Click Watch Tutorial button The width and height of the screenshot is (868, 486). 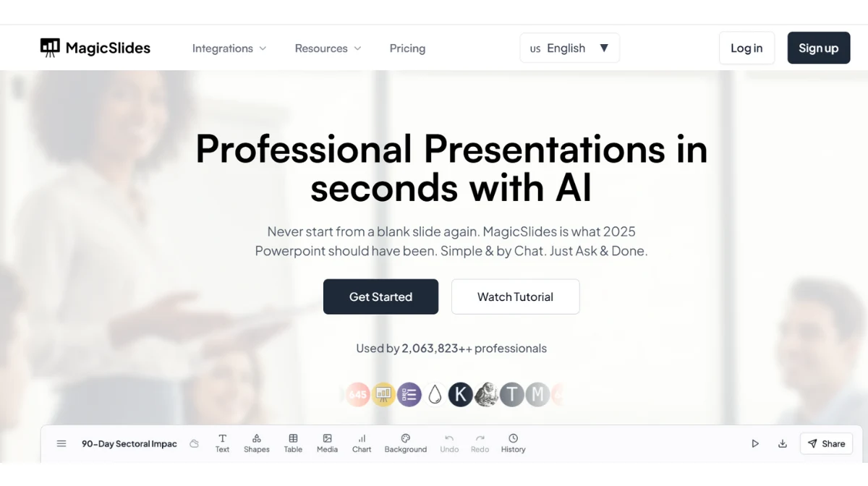click(x=515, y=297)
